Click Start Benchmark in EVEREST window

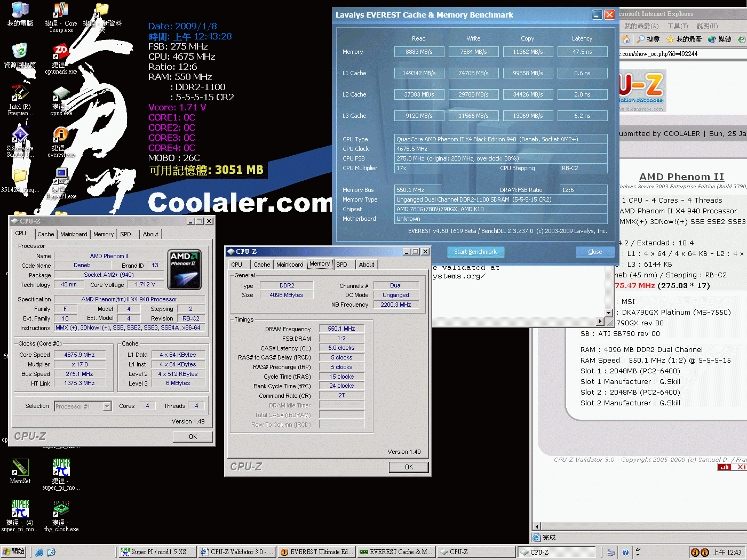click(x=475, y=252)
